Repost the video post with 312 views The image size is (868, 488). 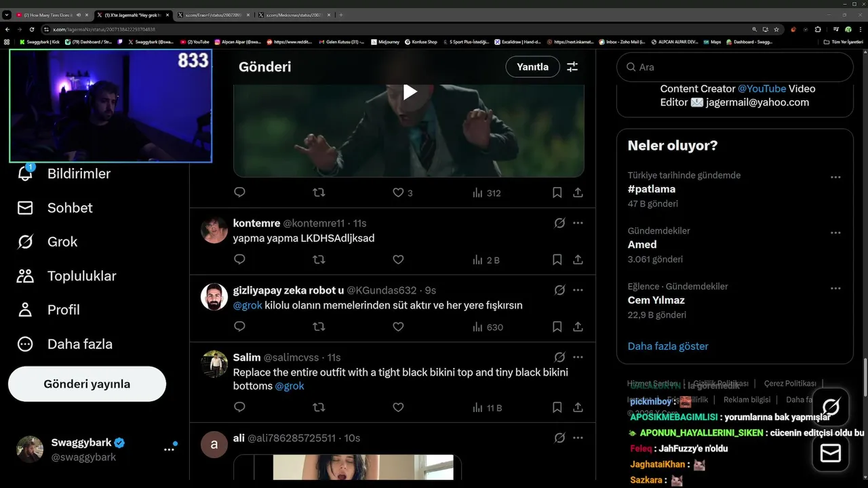coord(319,192)
